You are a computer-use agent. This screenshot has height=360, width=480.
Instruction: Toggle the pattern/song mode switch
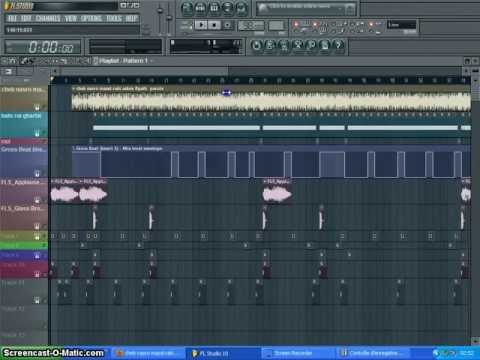(x=187, y=25)
